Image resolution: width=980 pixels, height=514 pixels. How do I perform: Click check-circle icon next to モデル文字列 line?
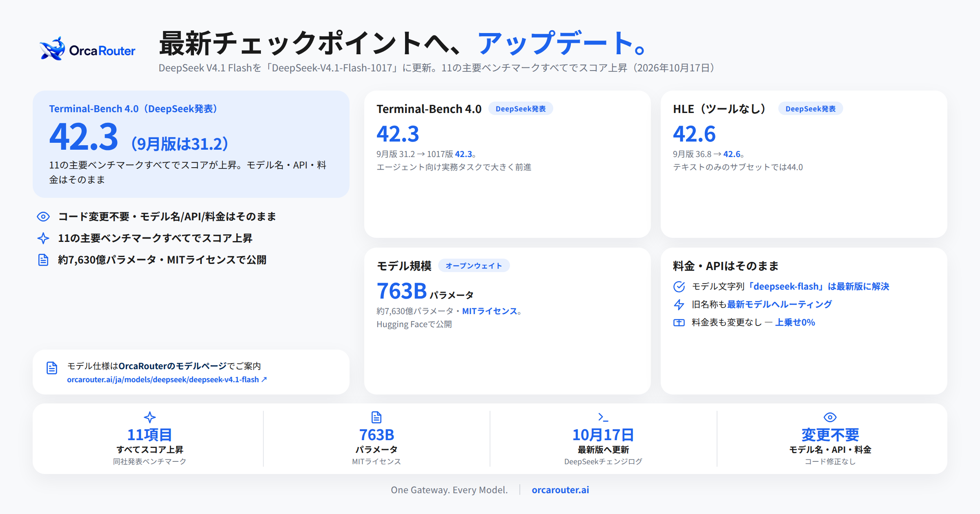tap(679, 287)
